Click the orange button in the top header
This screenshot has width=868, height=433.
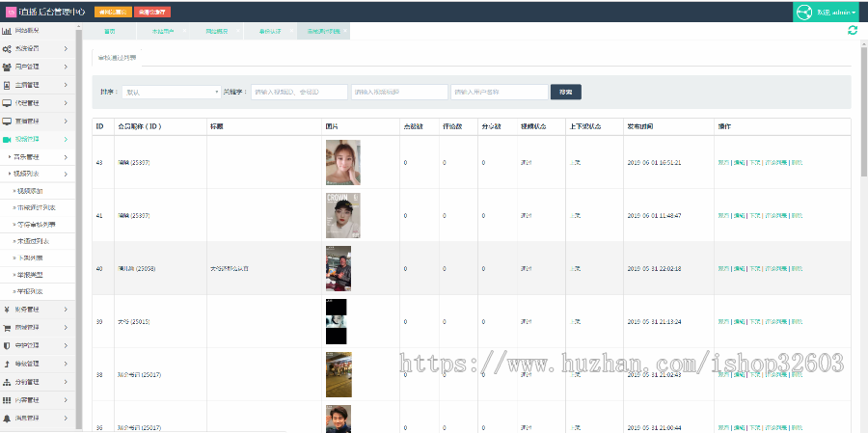[112, 12]
